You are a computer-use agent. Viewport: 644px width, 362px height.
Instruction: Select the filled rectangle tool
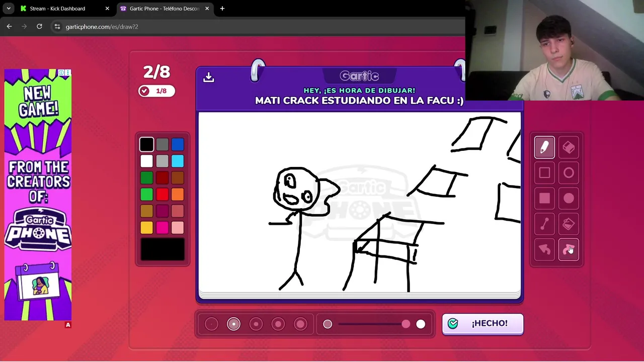[544, 199]
